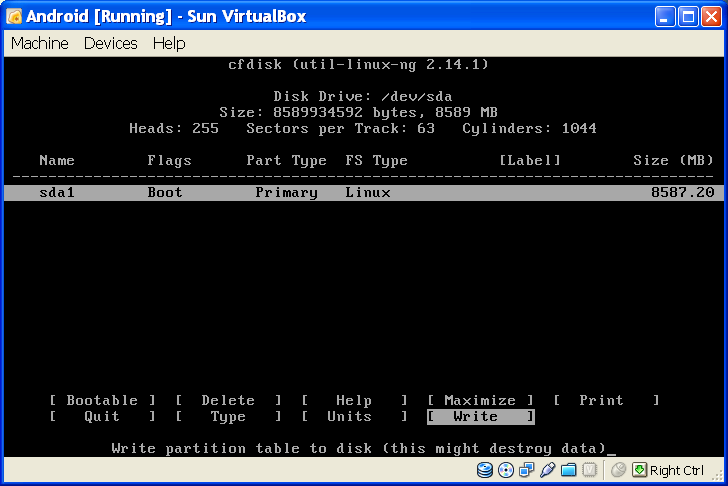Click the Primary part type cell
This screenshot has width=728, height=486.
click(286, 192)
